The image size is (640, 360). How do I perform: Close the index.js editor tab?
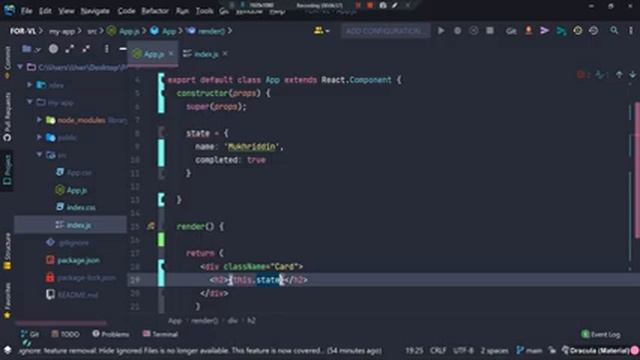(x=225, y=53)
